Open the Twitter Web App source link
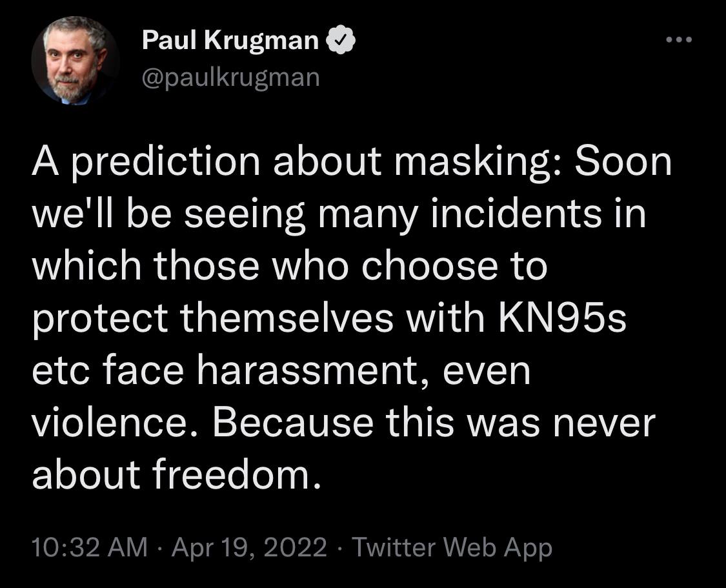Image resolution: width=726 pixels, height=588 pixels. [452, 548]
